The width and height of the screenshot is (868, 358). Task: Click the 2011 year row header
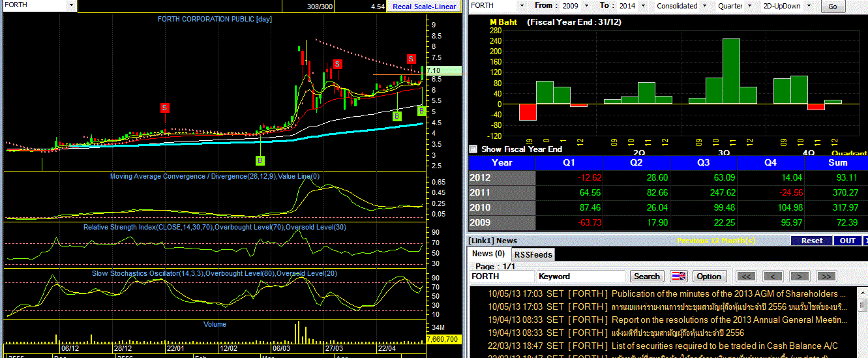[x=501, y=192]
